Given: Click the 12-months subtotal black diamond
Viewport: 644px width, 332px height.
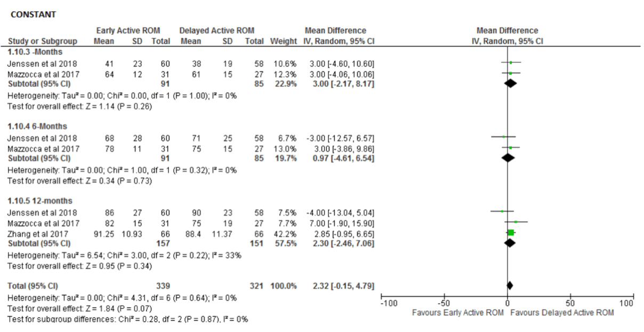Looking at the screenshot, I should (x=510, y=242).
